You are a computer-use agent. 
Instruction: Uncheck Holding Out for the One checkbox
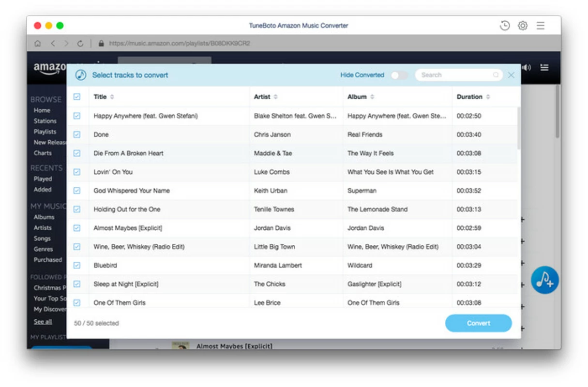tap(77, 209)
